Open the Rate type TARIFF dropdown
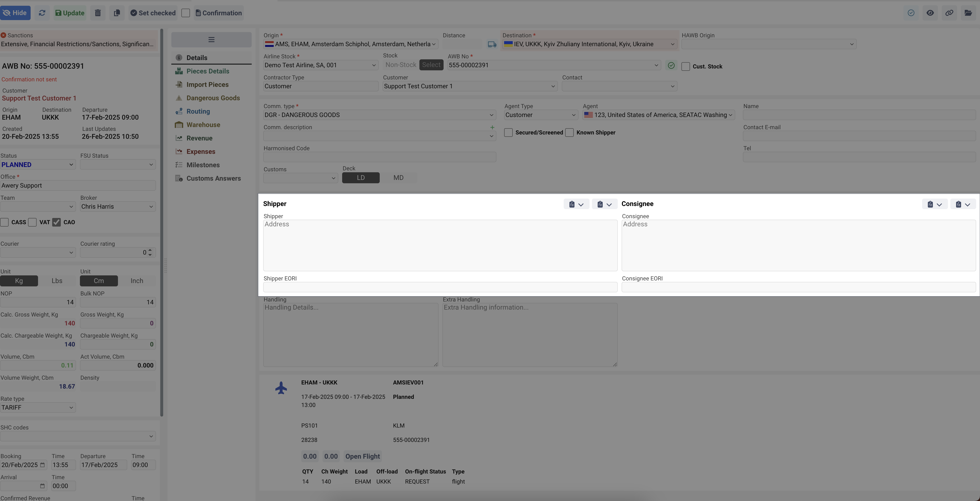 click(x=38, y=407)
